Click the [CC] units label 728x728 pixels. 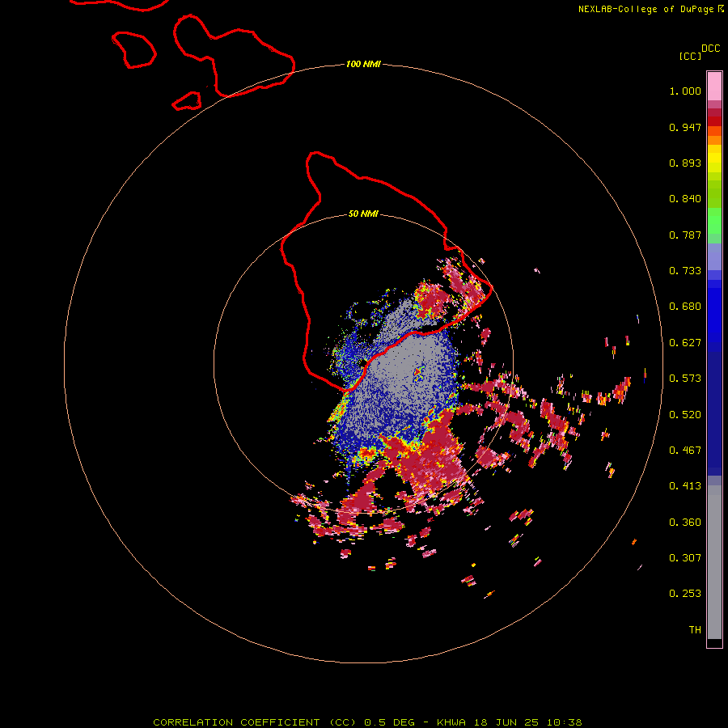click(691, 56)
